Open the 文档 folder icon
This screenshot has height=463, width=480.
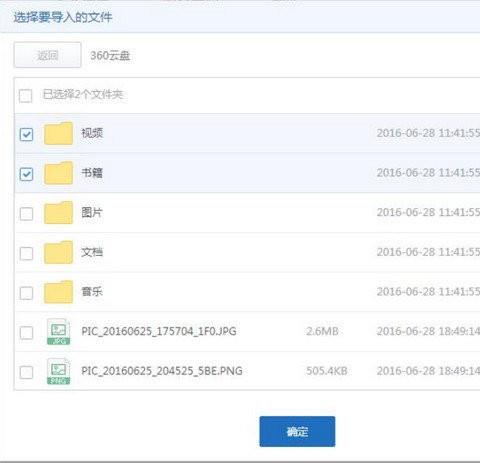click(58, 252)
